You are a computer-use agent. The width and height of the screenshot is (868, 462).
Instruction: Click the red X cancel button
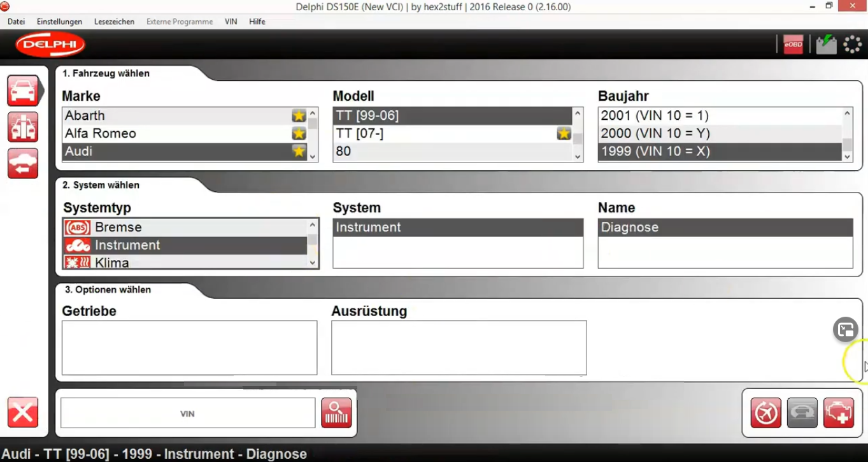pos(23,413)
